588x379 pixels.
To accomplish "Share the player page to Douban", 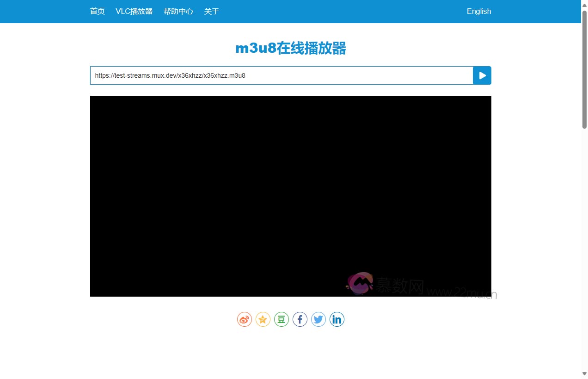I will [x=282, y=319].
